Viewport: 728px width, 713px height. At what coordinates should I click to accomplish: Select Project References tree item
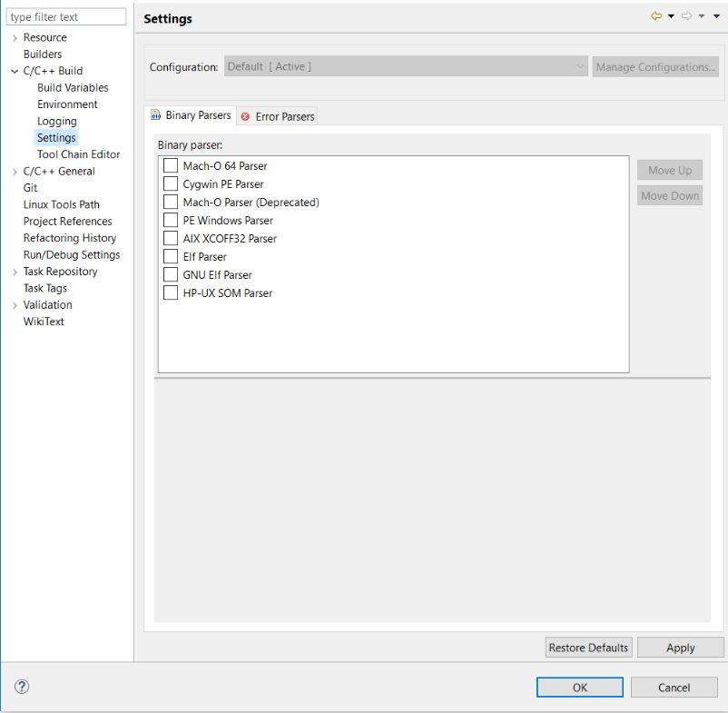click(x=67, y=221)
